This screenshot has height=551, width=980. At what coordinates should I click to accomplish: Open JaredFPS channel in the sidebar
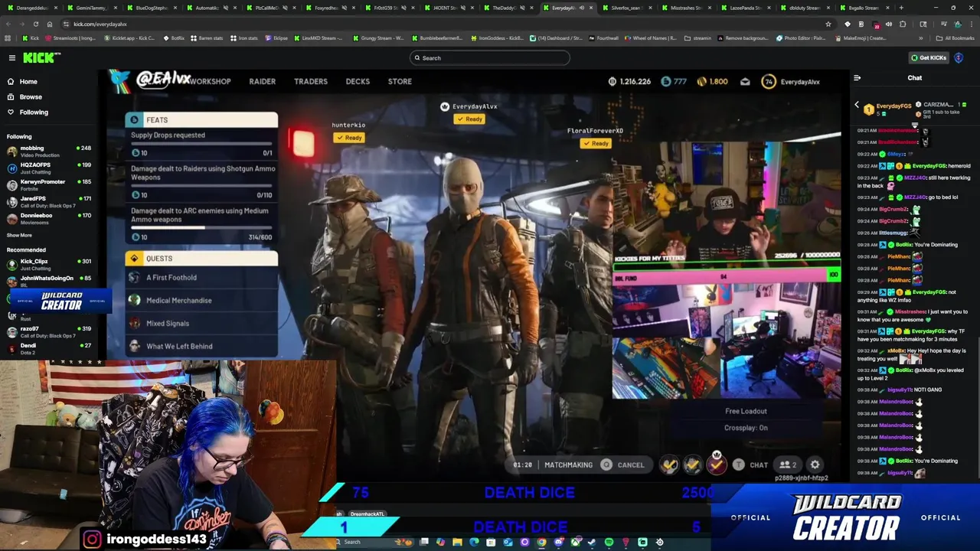48,201
